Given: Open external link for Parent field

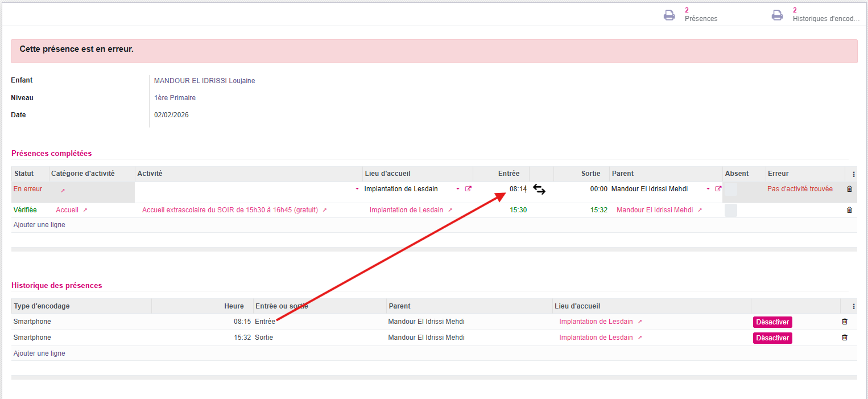Looking at the screenshot, I should point(718,189).
